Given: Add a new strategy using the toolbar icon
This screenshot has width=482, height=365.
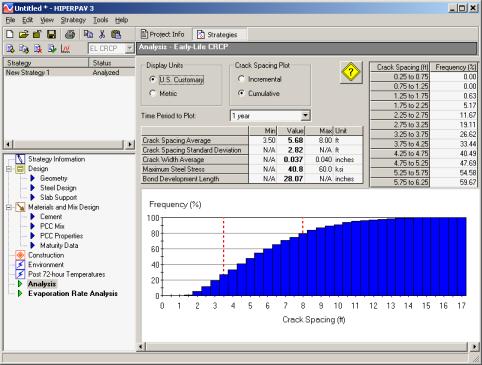Looking at the screenshot, I should click(x=10, y=49).
